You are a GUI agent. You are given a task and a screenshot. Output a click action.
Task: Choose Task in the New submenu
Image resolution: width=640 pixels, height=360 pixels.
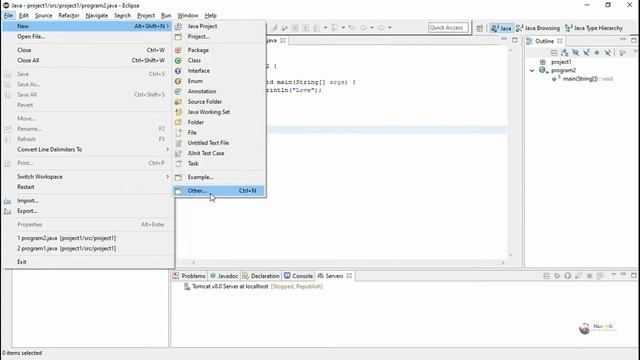(x=219, y=163)
